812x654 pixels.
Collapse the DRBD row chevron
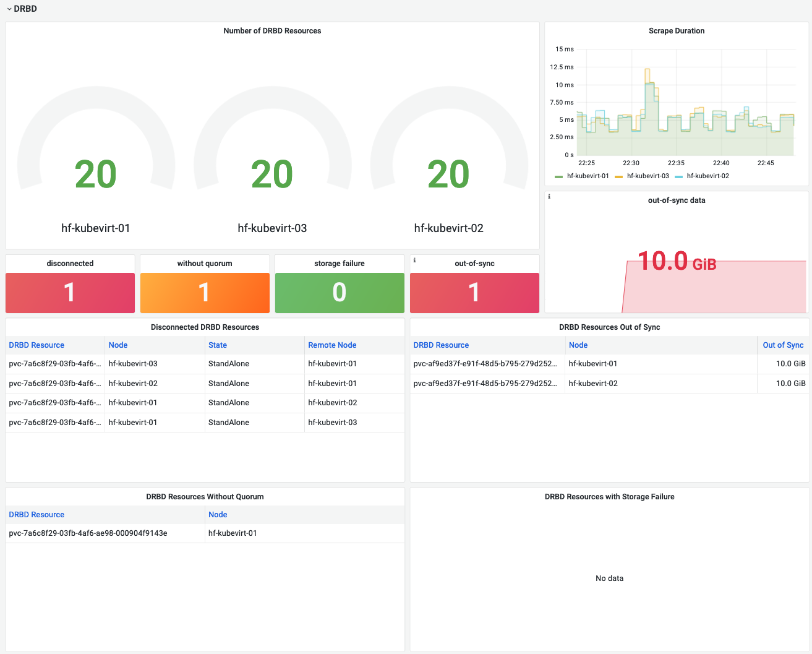(x=9, y=9)
